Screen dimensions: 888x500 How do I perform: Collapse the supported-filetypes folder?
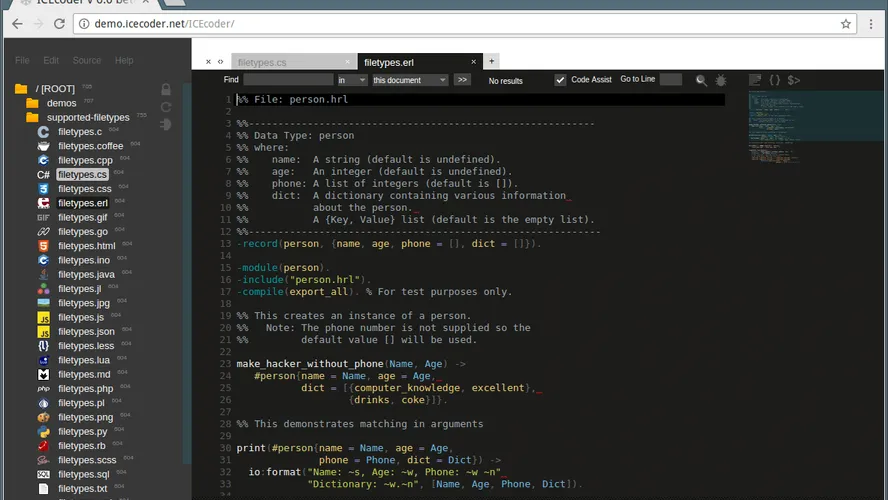[x=88, y=117]
